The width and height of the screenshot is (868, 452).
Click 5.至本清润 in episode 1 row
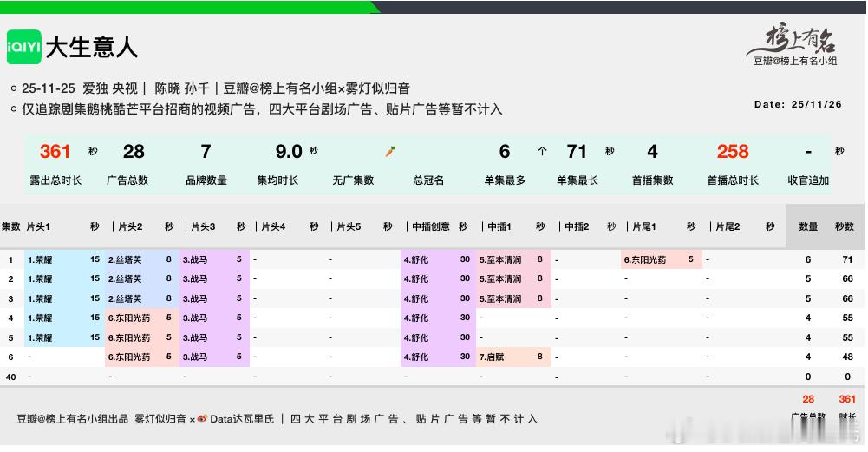coord(500,259)
